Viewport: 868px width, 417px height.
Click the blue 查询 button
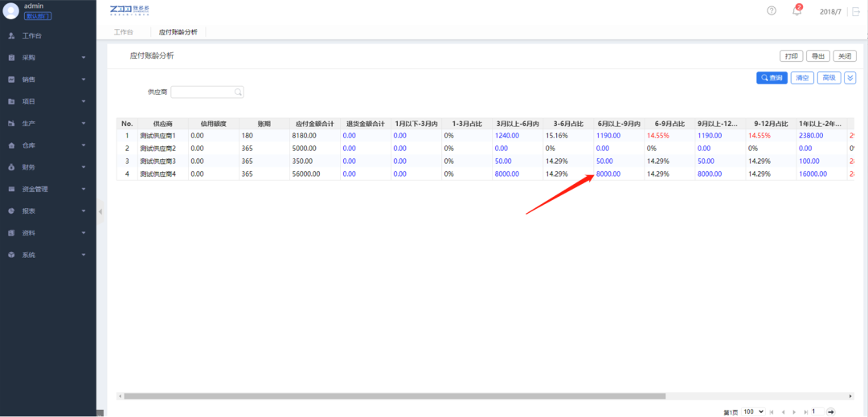[772, 78]
